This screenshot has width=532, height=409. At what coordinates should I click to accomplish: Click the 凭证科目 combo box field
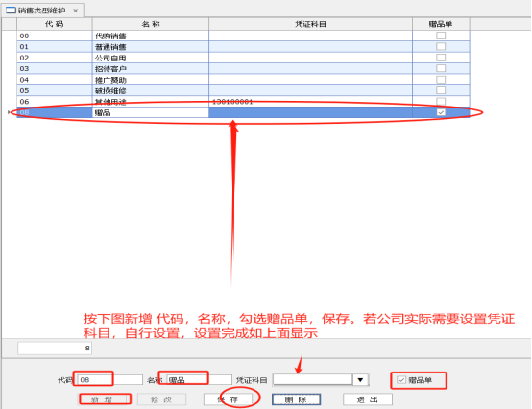[x=313, y=380]
